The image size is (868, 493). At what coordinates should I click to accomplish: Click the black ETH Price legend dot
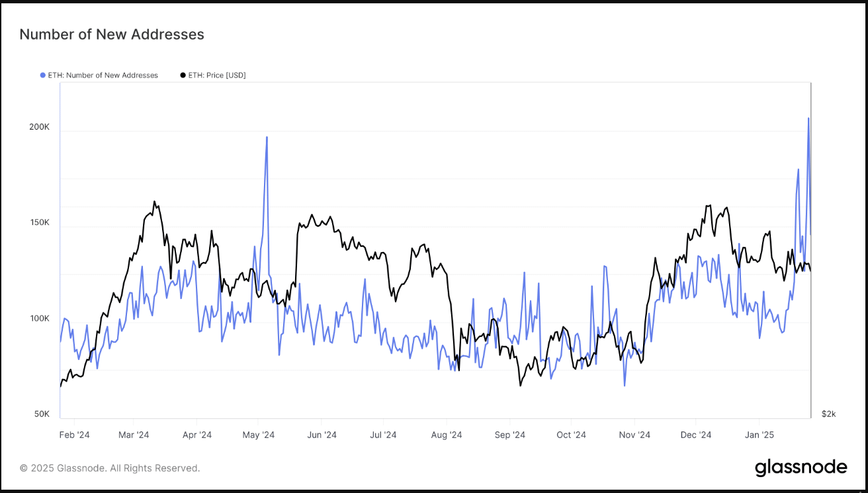(x=183, y=75)
